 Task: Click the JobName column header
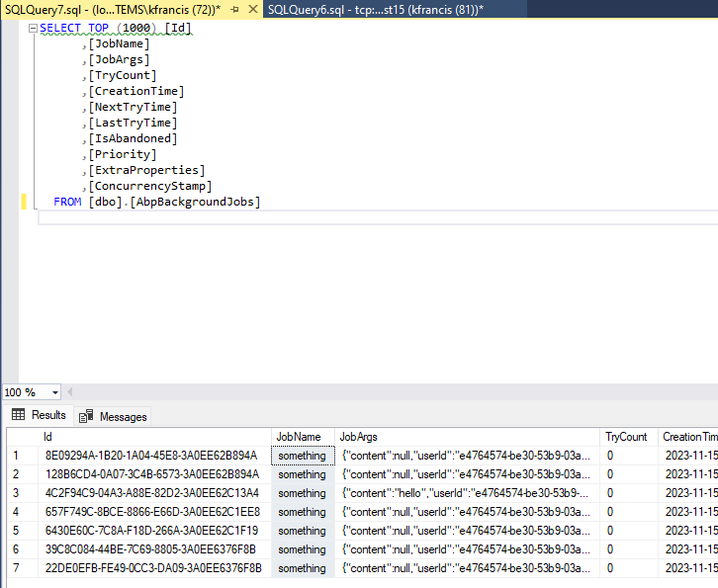298,437
